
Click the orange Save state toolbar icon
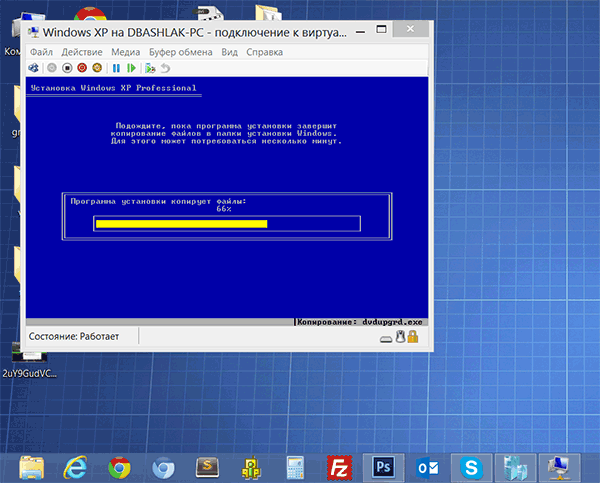point(97,68)
